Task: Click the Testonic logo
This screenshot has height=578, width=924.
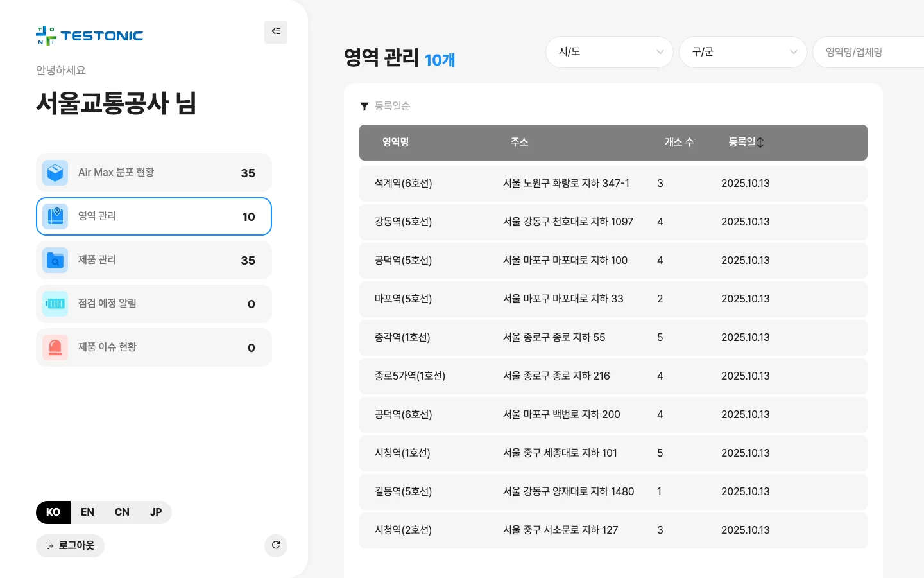Action: coord(89,36)
